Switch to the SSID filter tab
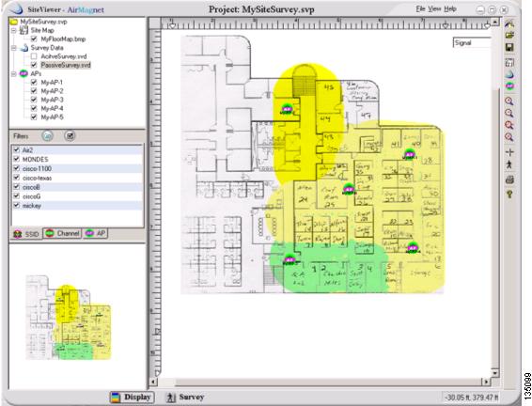The image size is (532, 406). coord(26,234)
